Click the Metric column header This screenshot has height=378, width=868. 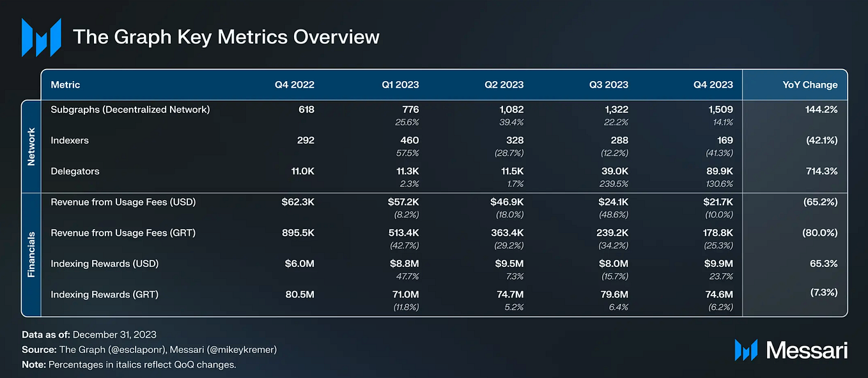tap(65, 84)
